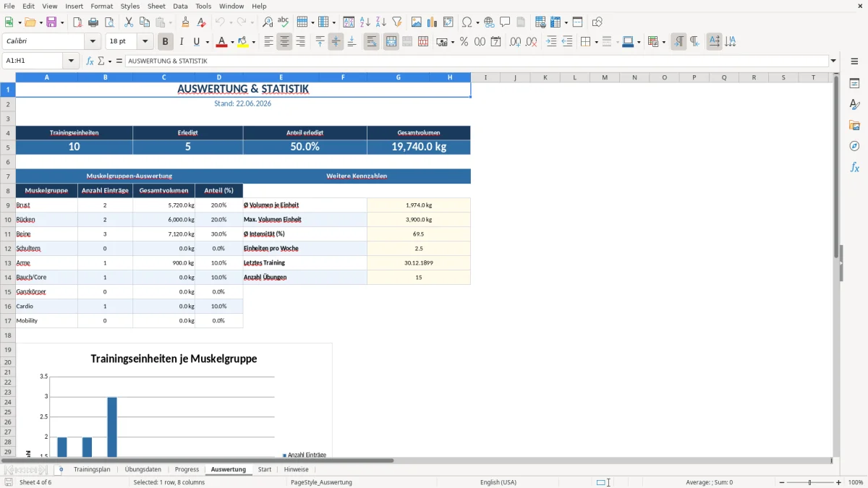Switch to the Progress sheet tab
This screenshot has height=488, width=868.
pyautogui.click(x=187, y=469)
